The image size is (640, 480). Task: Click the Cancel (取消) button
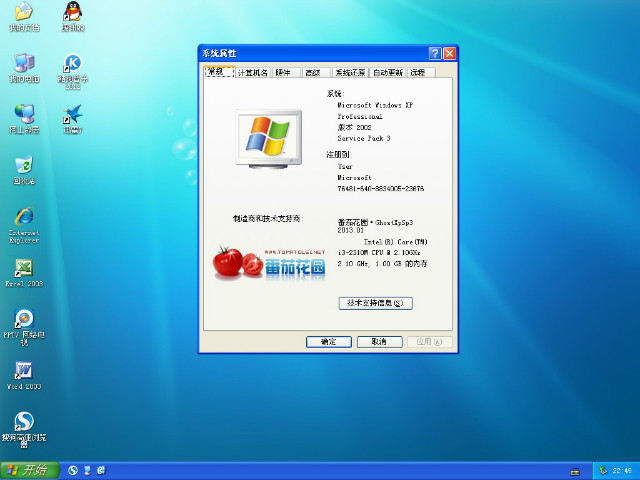click(380, 342)
